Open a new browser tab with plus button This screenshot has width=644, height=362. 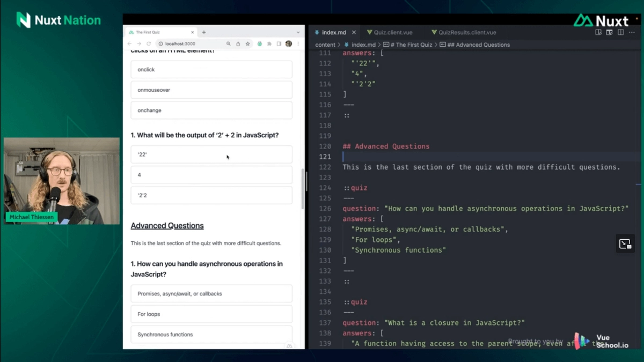(x=204, y=32)
